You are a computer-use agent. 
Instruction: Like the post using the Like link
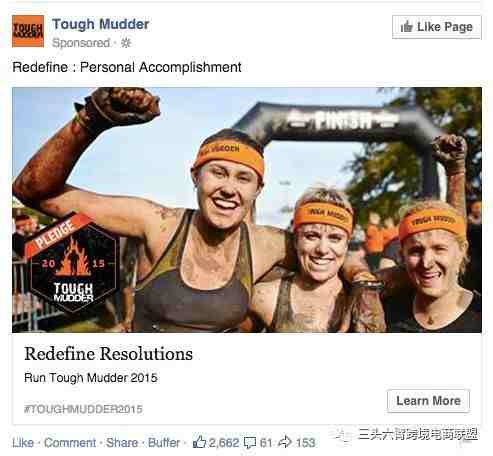click(23, 443)
